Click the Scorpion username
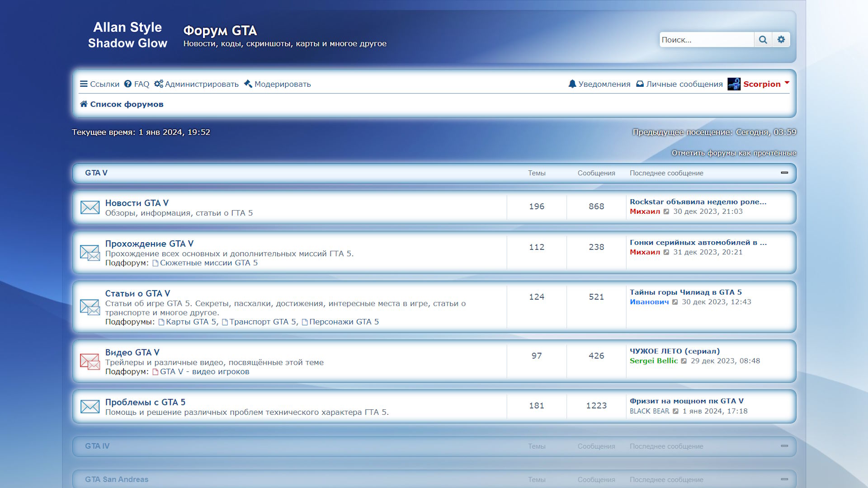Screen dimensions: 868x488 tap(762, 84)
